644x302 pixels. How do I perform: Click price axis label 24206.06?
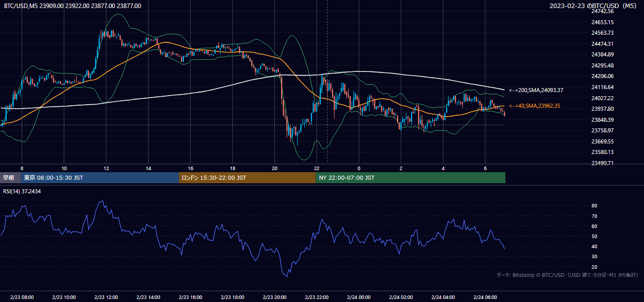(603, 76)
